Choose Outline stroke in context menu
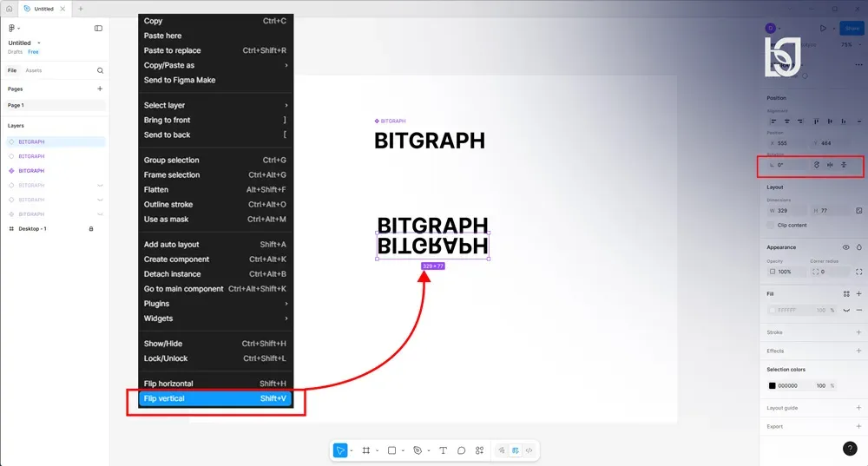Viewport: 868px width, 466px height. (x=215, y=204)
